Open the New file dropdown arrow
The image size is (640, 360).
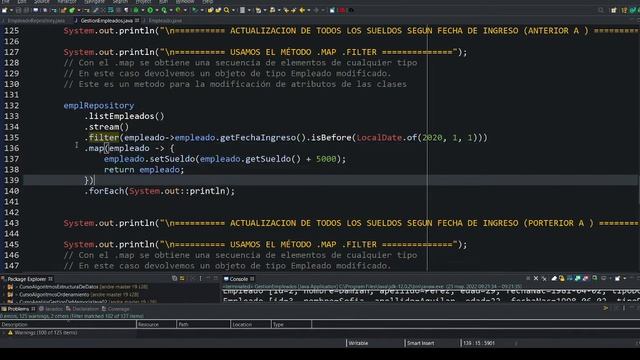(x=11, y=10)
